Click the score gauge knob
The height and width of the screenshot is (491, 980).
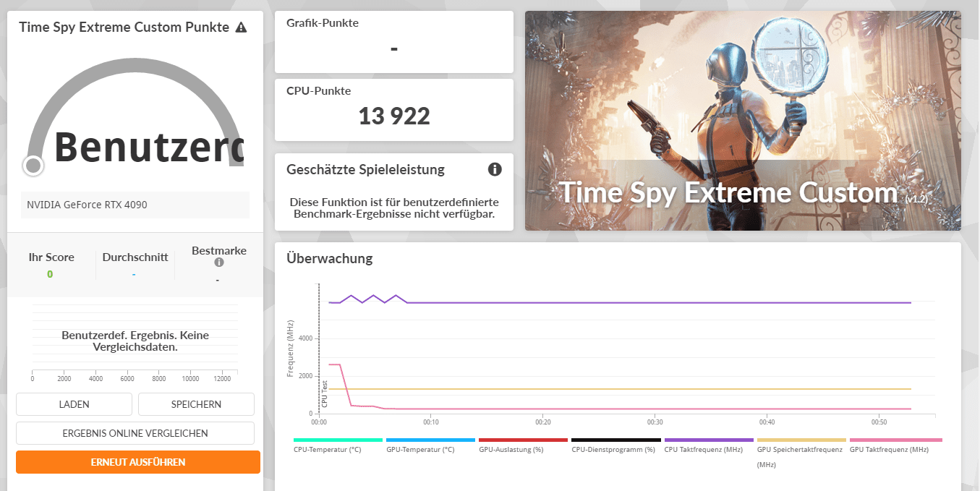pyautogui.click(x=33, y=166)
